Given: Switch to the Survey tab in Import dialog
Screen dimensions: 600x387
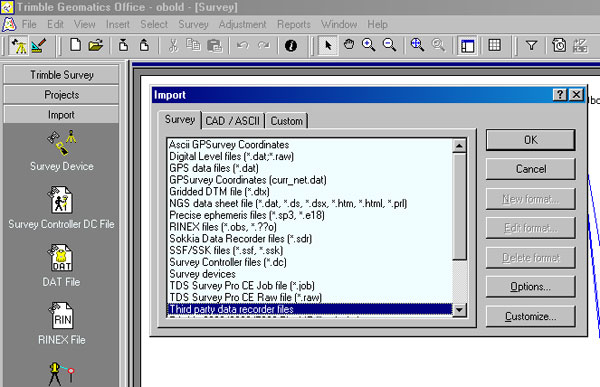Looking at the screenshot, I should point(179,119).
